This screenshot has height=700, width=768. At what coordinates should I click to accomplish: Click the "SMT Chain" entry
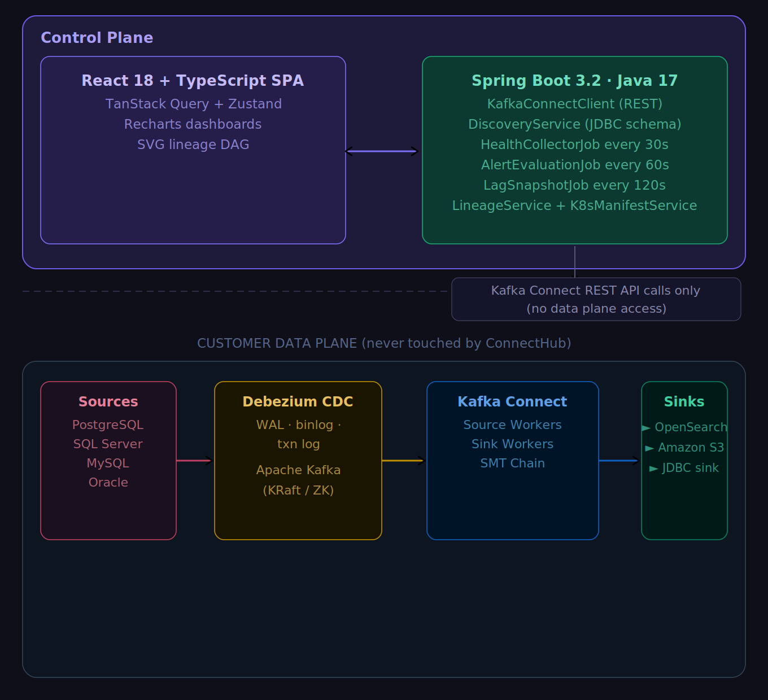pyautogui.click(x=513, y=463)
